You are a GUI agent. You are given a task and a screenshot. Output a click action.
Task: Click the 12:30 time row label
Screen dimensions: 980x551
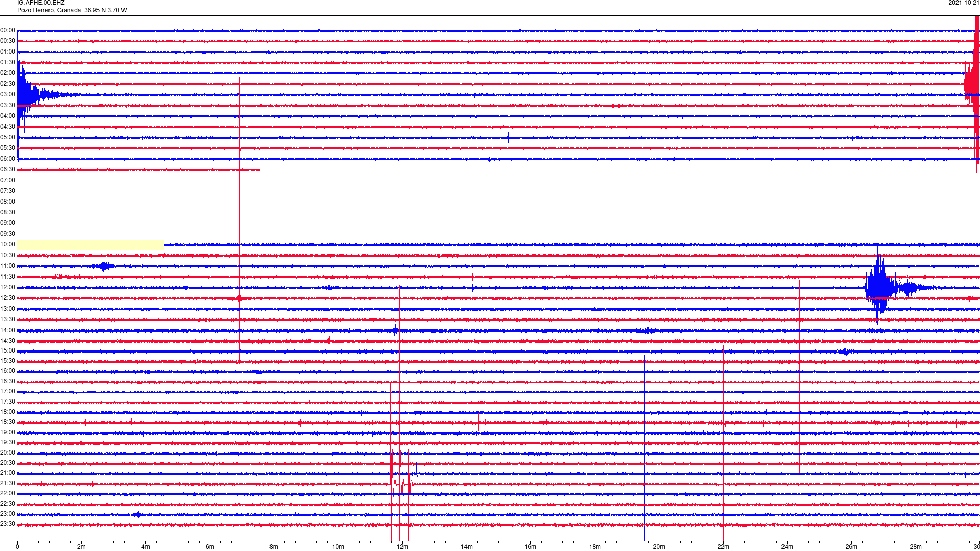tap(8, 298)
